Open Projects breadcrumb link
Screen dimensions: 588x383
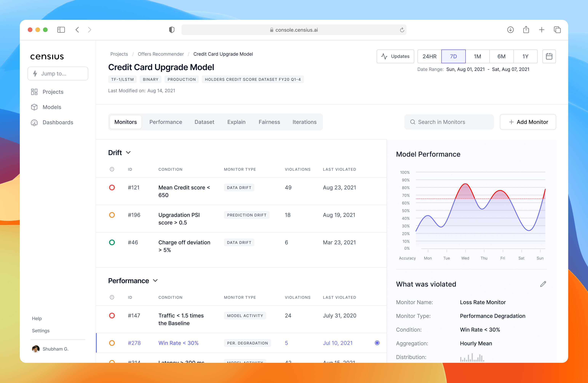coord(119,54)
